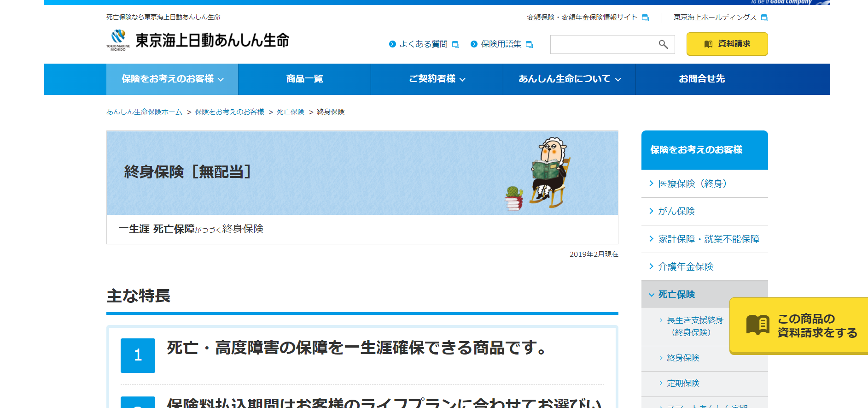The width and height of the screenshot is (868, 408).
Task: Click the 終身保険［無配当］ banner title
Action: tap(187, 172)
